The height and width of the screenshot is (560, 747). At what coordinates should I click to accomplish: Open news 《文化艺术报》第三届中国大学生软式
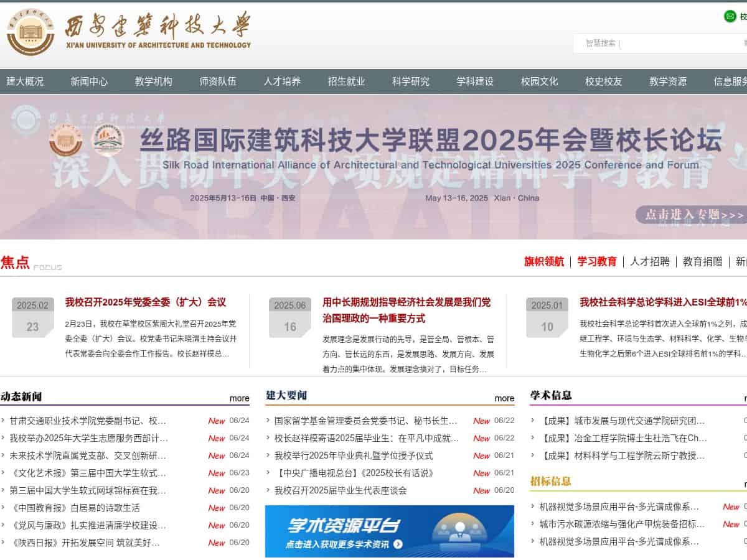click(x=88, y=473)
